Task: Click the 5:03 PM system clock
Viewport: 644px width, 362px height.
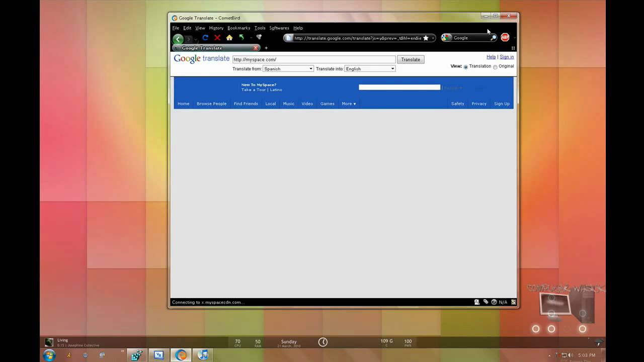Action: click(587, 355)
